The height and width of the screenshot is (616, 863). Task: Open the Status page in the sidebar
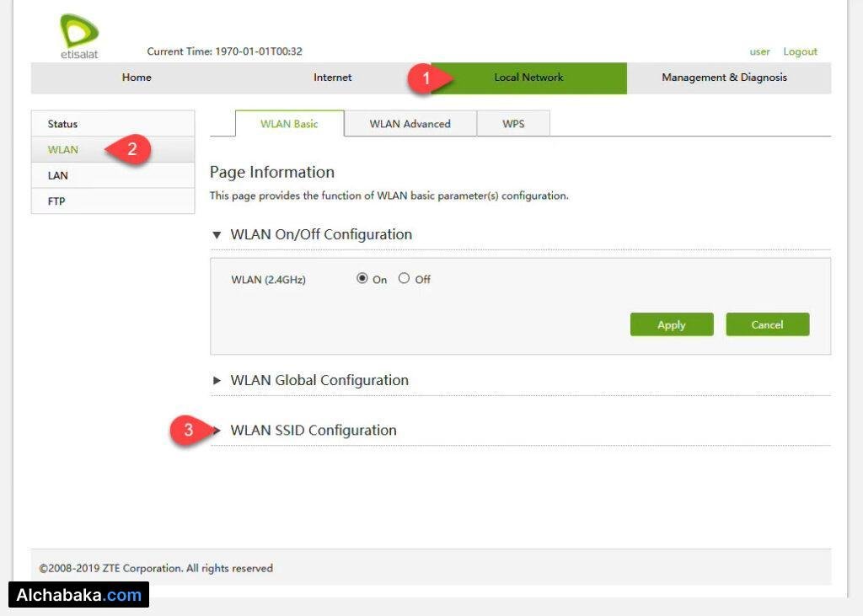coord(62,124)
